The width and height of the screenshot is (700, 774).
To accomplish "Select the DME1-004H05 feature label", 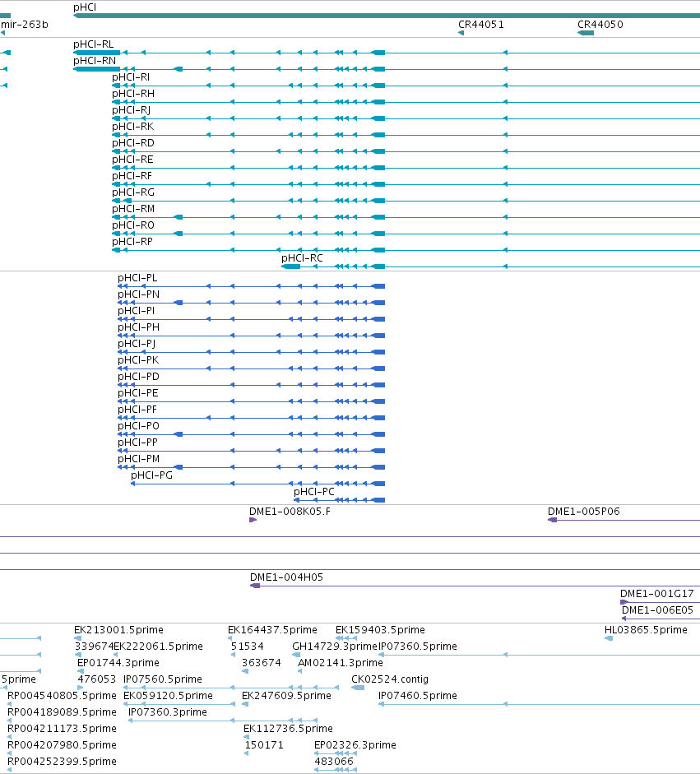I will [x=287, y=577].
